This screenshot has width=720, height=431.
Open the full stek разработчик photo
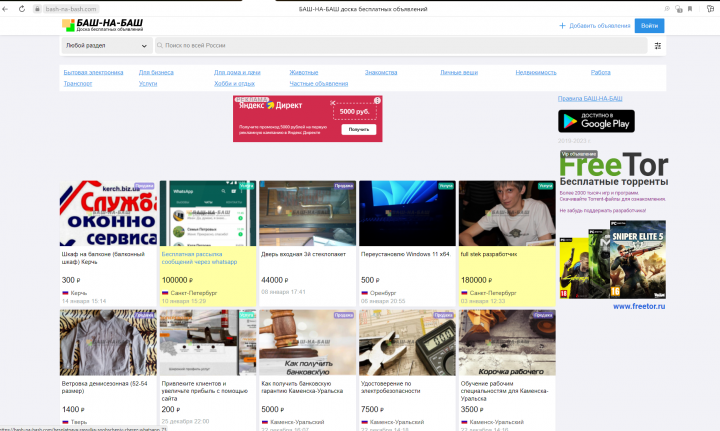[x=507, y=213]
